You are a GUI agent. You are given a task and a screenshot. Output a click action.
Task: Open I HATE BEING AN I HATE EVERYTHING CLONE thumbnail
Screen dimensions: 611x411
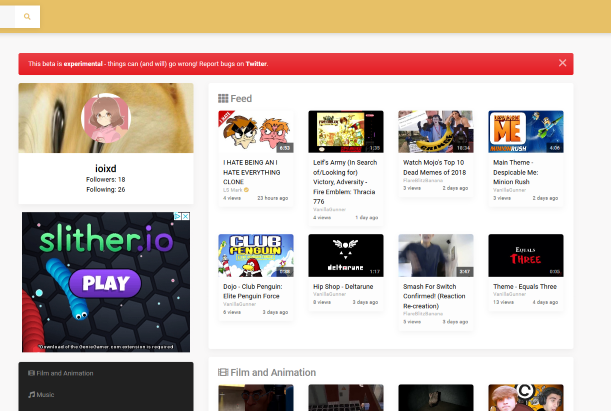(x=256, y=132)
